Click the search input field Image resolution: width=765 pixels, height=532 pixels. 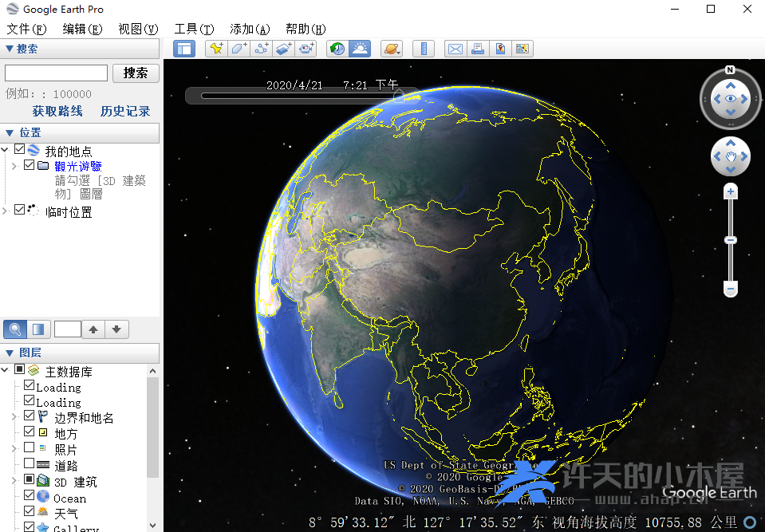pos(56,73)
